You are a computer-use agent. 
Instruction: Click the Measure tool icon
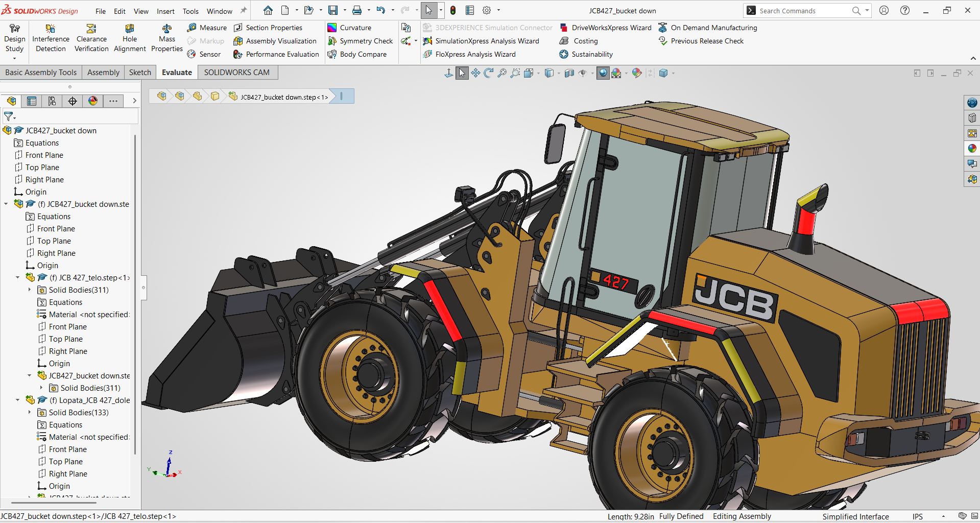192,28
